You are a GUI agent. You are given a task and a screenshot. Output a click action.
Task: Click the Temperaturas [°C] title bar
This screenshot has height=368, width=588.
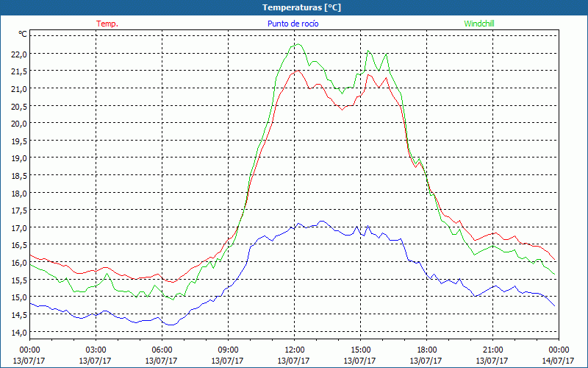[x=294, y=7]
